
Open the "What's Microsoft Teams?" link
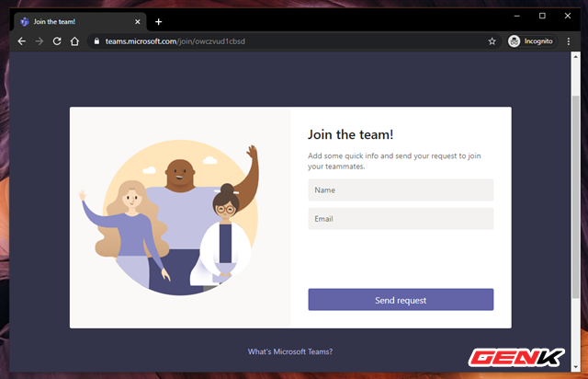click(290, 351)
